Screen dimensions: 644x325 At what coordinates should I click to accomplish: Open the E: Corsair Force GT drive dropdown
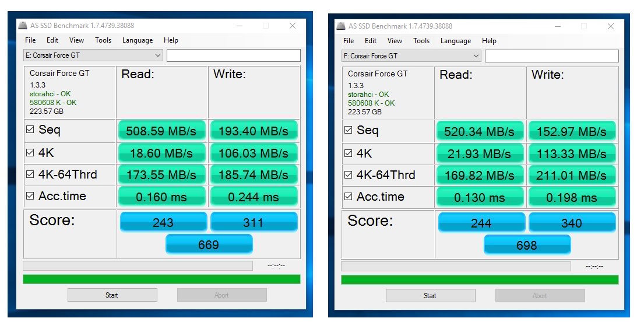(x=93, y=55)
